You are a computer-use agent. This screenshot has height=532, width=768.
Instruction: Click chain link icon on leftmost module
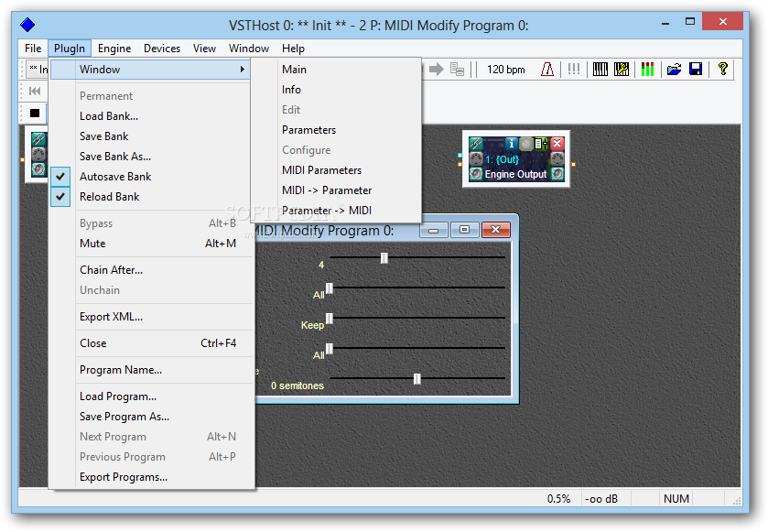click(38, 139)
